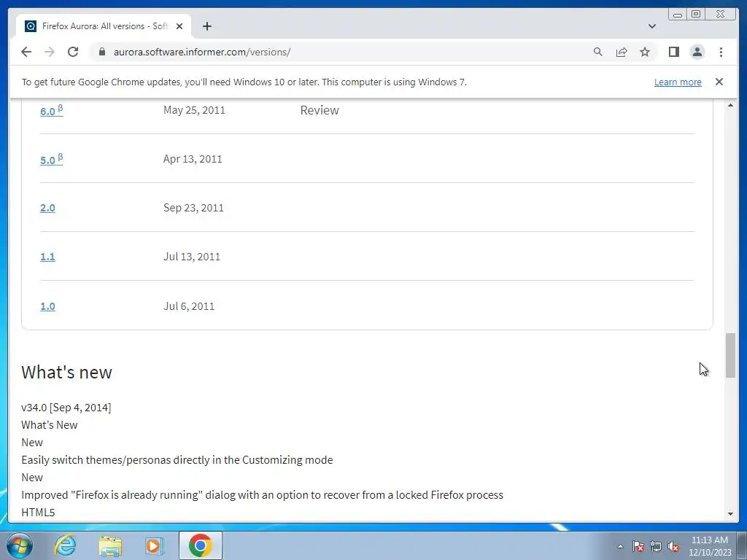747x560 pixels.
Task: Click the Review text for version 6.0
Action: point(320,110)
